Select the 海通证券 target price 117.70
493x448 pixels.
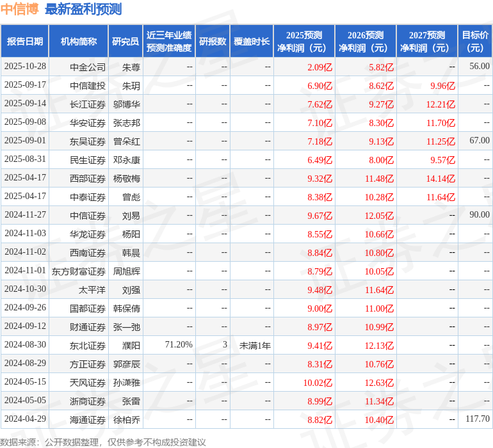coord(478,419)
